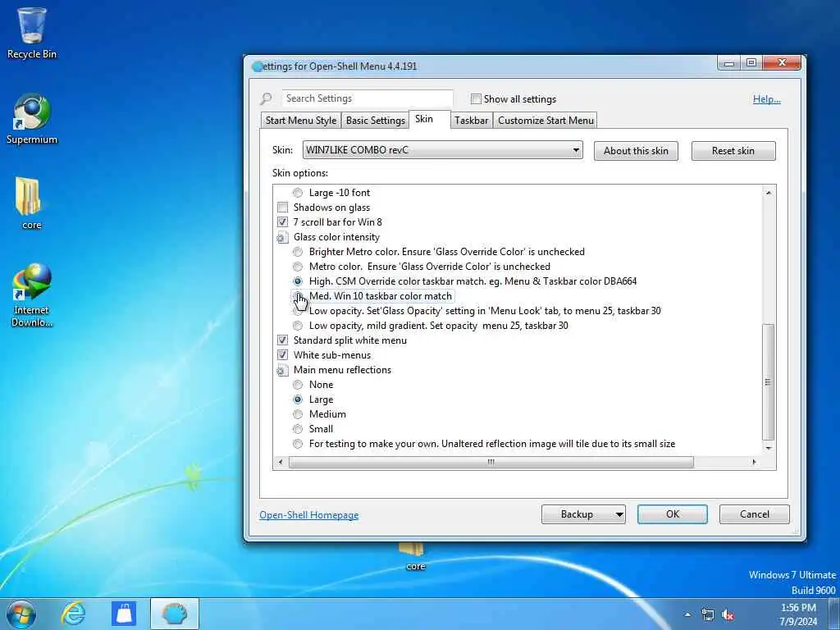840x630 pixels.
Task: Select the Supermium desktop shortcut
Action: [x=32, y=119]
